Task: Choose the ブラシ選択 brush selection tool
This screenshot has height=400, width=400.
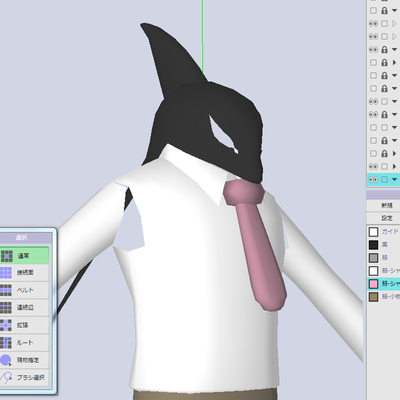Action: pos(24,377)
